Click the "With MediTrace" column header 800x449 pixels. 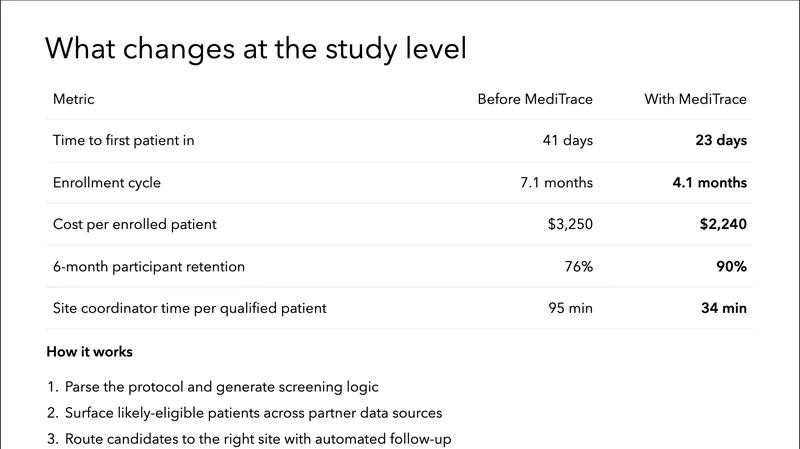695,99
